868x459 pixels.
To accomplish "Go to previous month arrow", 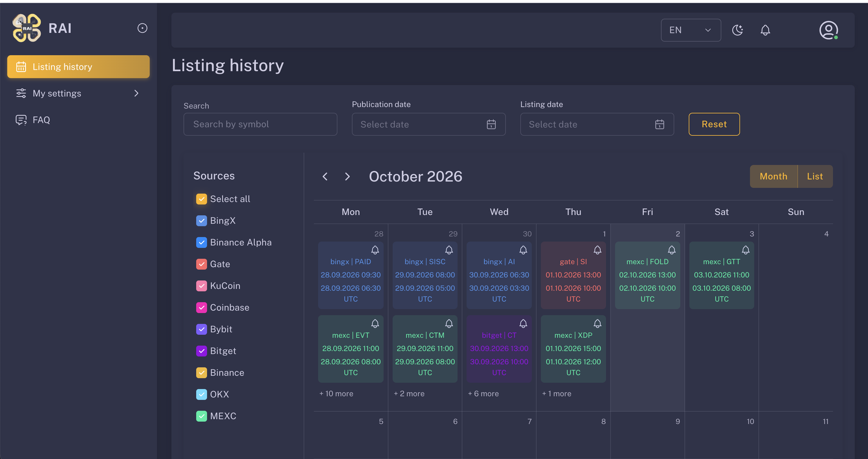I will coord(325,177).
